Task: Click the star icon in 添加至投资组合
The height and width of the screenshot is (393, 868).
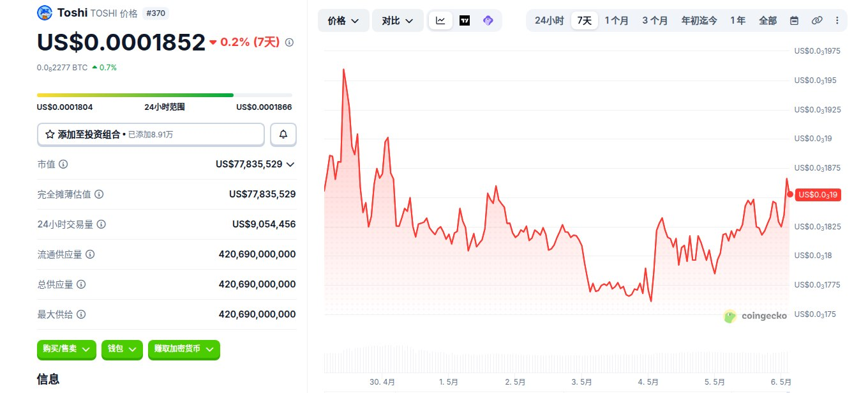Action: click(50, 134)
